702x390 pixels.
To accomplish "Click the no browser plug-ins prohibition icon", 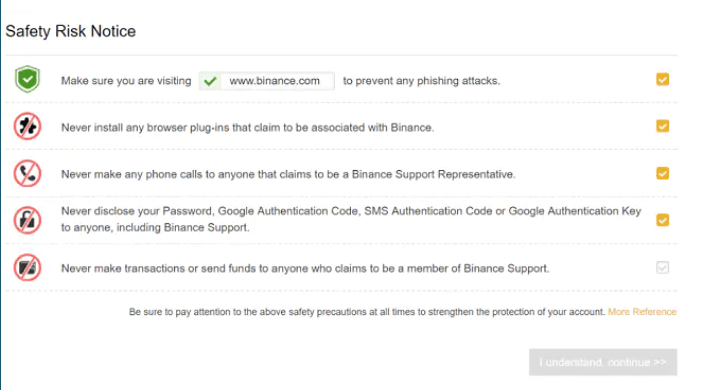I will (27, 126).
